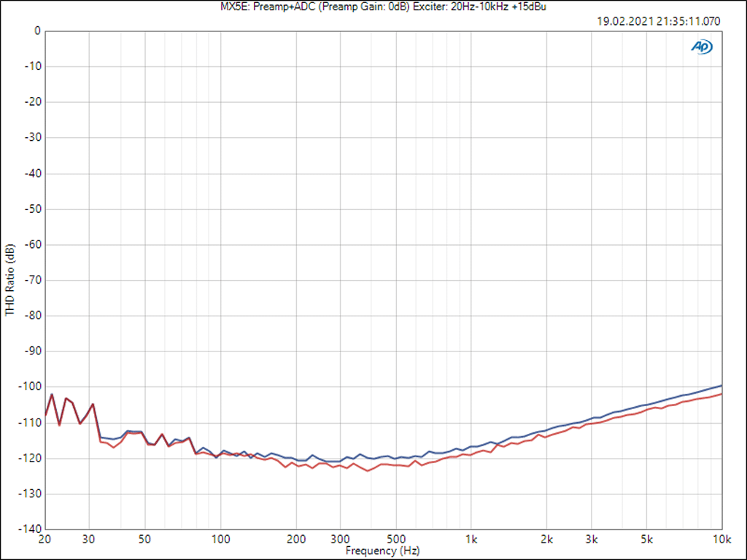Select the THD Ratio (dB) axis label
Image resolution: width=747 pixels, height=560 pixels.
pyautogui.click(x=9, y=280)
